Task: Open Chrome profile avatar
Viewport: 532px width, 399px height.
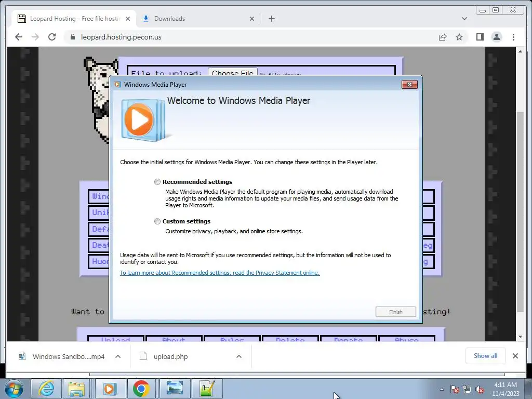Action: [x=496, y=37]
